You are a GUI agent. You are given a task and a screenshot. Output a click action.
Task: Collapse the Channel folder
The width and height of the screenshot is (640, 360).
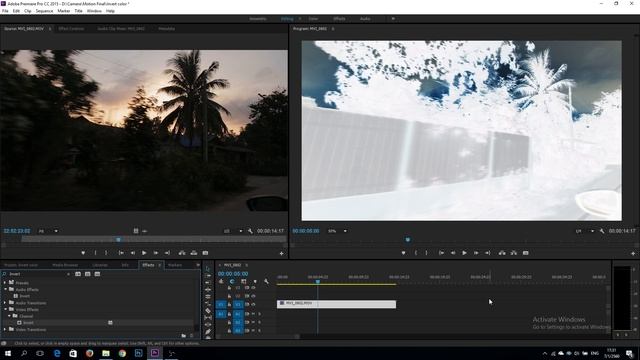9,316
